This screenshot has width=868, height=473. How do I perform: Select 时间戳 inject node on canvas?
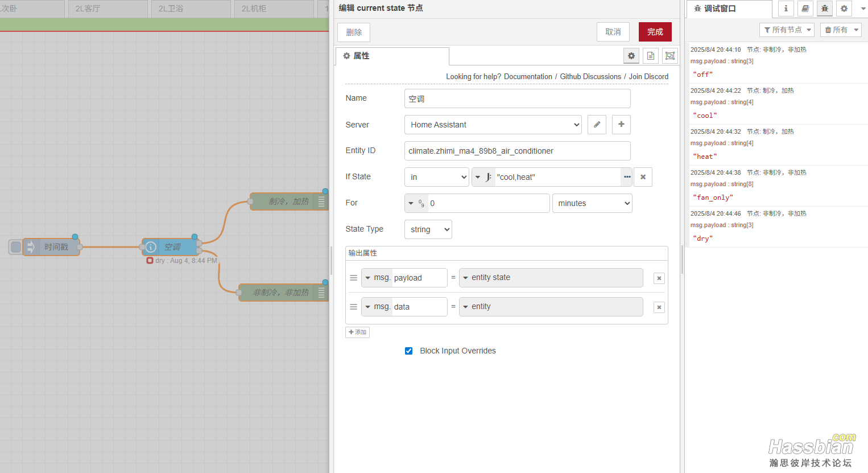tap(51, 247)
